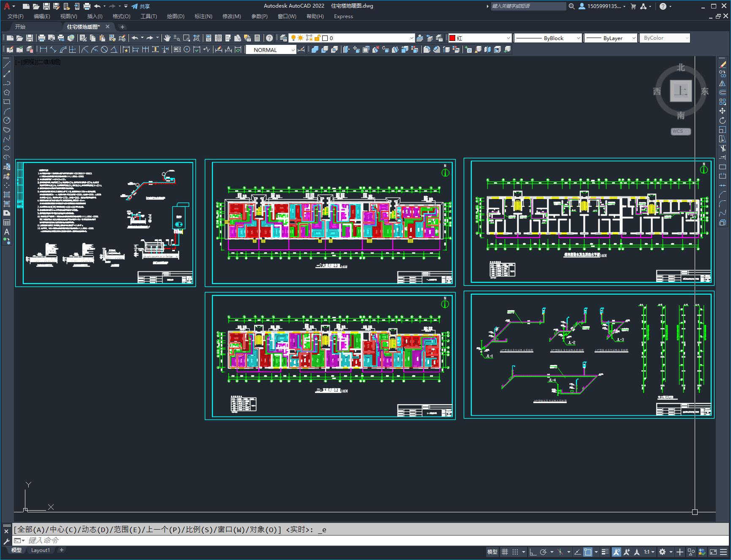731x560 pixels.
Task: Click the user account 1505999135... button
Action: 602,6
